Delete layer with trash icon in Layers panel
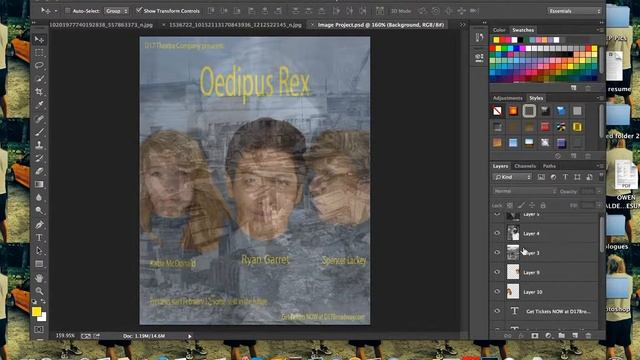Image resolution: width=640 pixels, height=360 pixels. pos(588,336)
